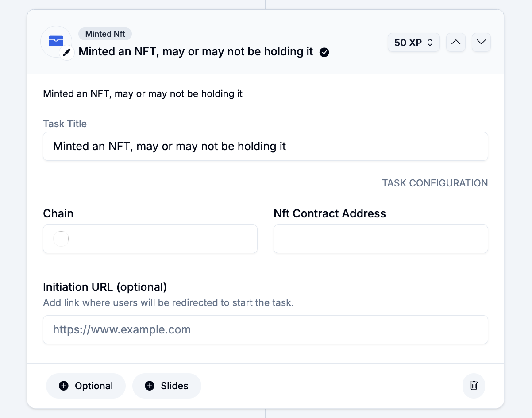This screenshot has width=532, height=418.
Task: Click the Initiation URL (optional) label
Action: 105,287
